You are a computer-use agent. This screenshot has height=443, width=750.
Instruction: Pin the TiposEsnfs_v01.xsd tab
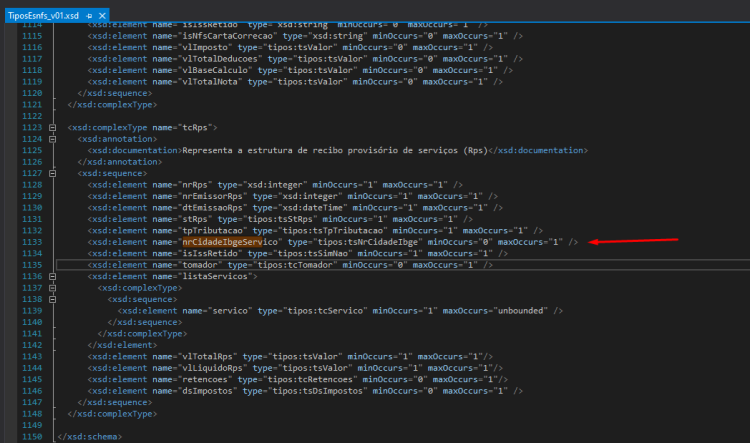pos(89,16)
